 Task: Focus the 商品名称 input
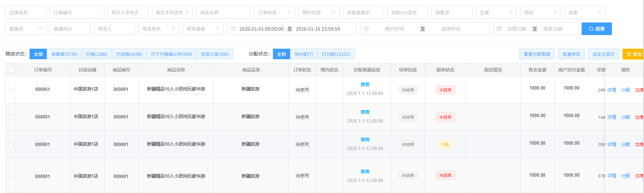tap(224, 12)
